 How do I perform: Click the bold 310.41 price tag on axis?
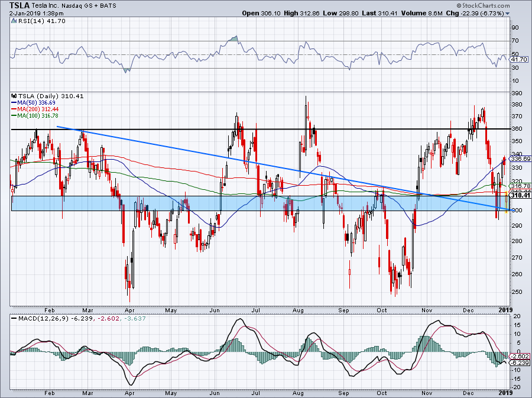pyautogui.click(x=520, y=195)
